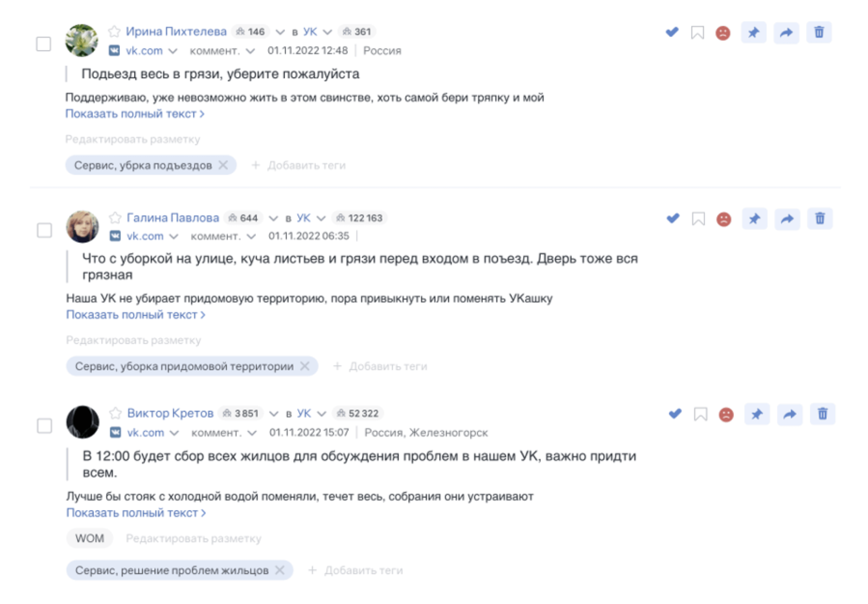Screen dimensions: 868x604
Task: Bookmark Галина Павлова's comment
Action: click(x=698, y=219)
